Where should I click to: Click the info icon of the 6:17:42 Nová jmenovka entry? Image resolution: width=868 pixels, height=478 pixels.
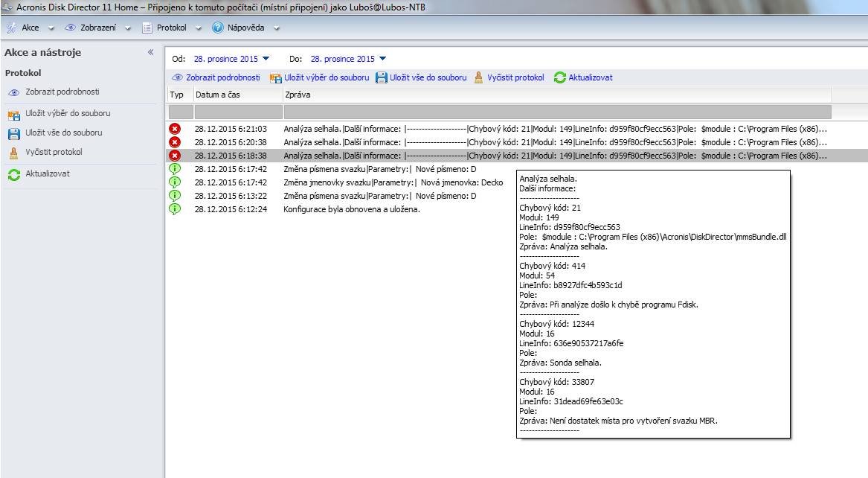coord(175,182)
